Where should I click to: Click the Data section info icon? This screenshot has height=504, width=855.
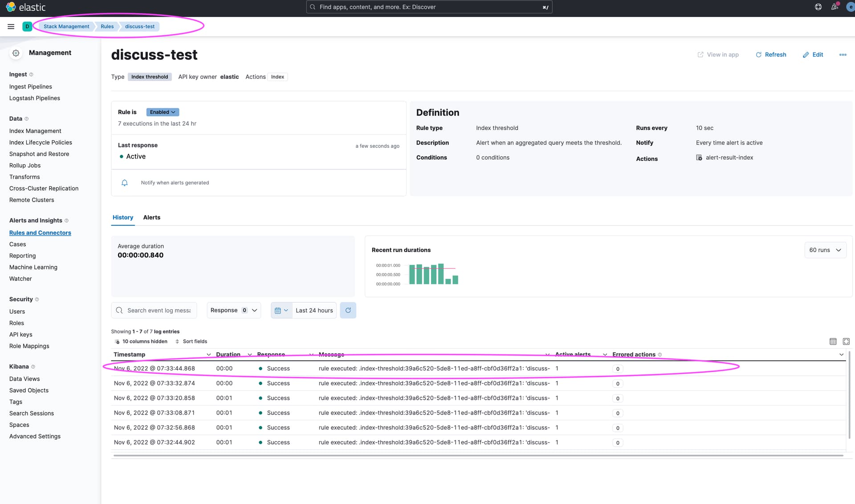pos(27,119)
